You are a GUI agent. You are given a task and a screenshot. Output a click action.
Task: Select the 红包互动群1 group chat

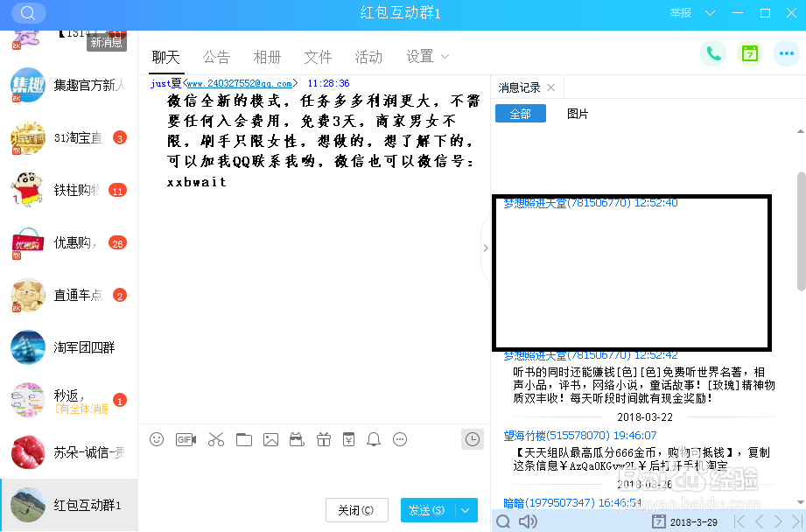(x=69, y=505)
